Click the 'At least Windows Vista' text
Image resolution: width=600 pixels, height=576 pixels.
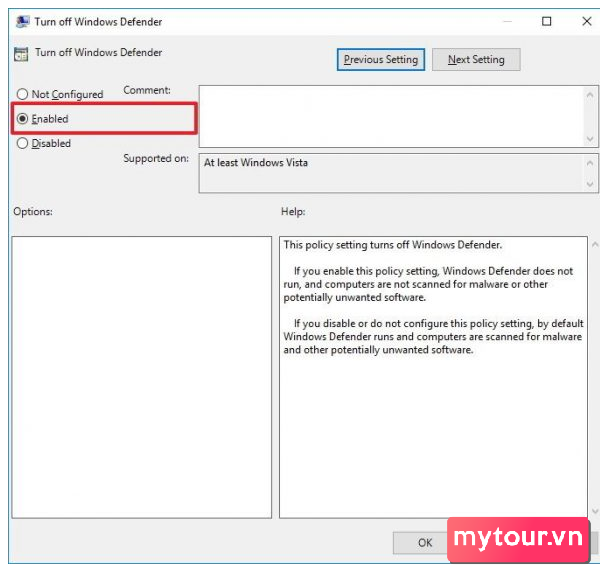coord(256,163)
